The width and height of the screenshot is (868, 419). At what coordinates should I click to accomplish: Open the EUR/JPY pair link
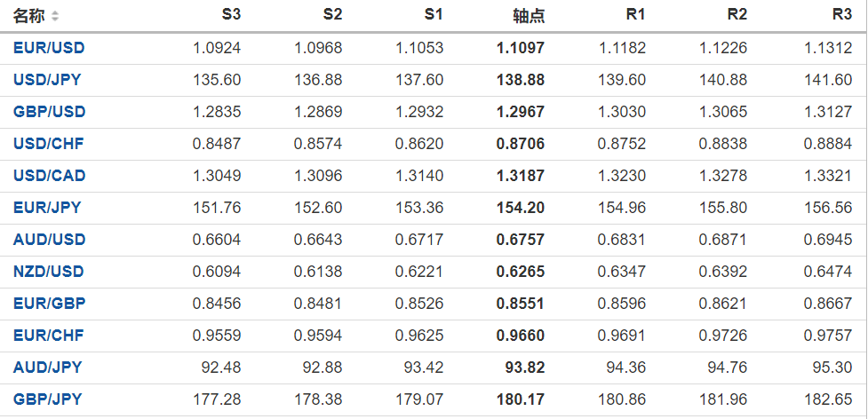47,208
